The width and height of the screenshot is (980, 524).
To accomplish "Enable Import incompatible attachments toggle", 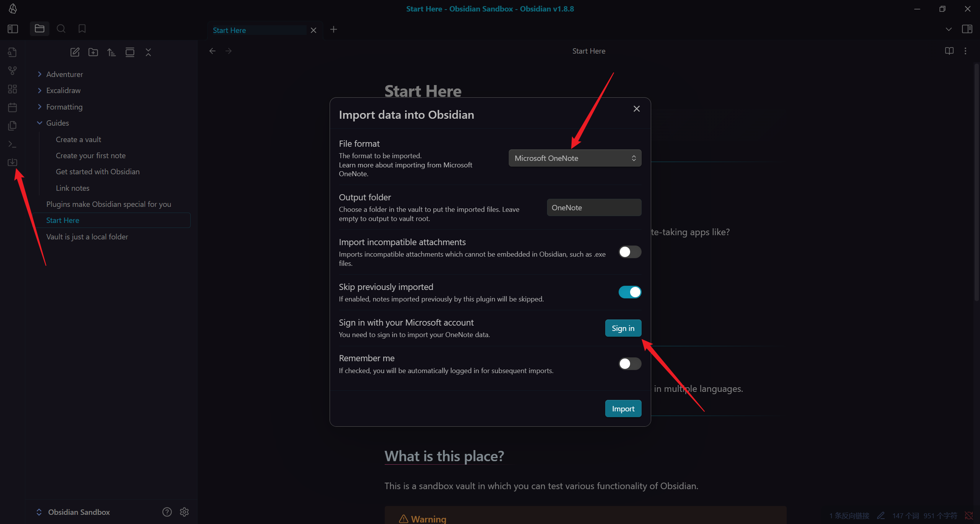I will (x=630, y=252).
